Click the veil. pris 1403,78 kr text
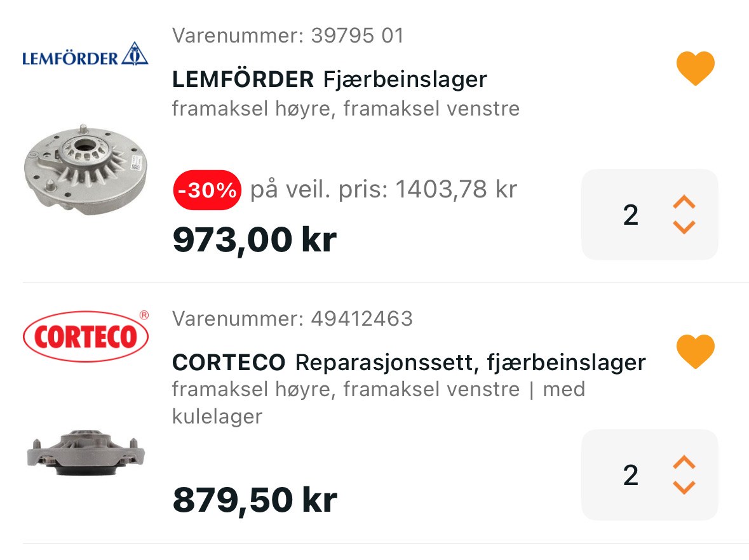749x560 pixels. (x=383, y=189)
